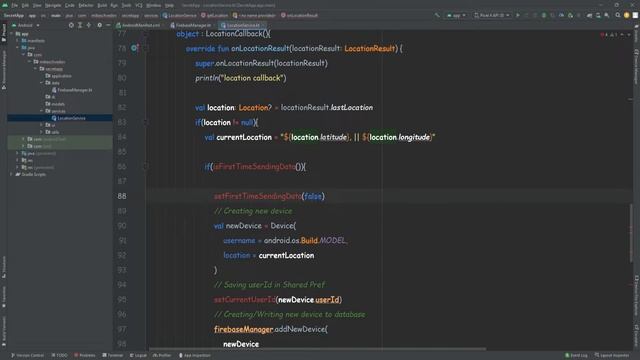Viewport: 640px width, 360px height.
Task: Click the override gutter icon on line 78
Action: coord(134,48)
